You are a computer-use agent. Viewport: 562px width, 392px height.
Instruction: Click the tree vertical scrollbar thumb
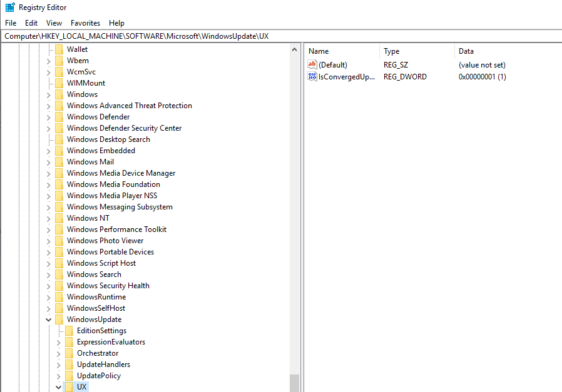[x=295, y=383]
